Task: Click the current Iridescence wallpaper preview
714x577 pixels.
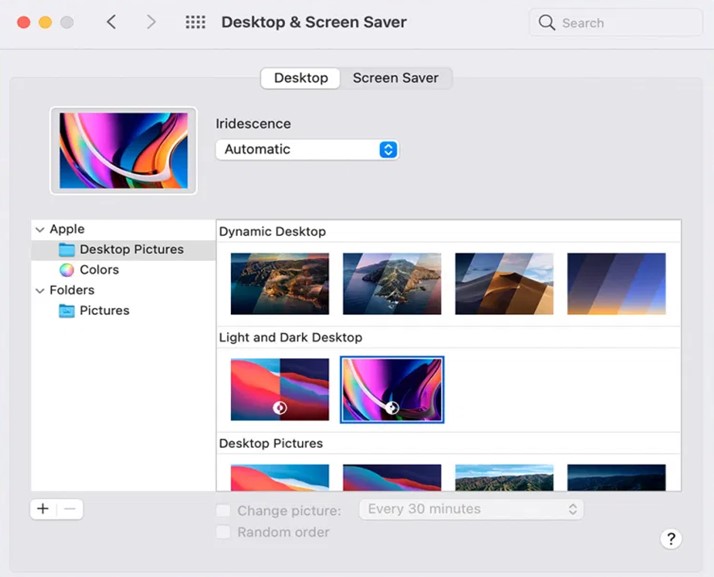Action: tap(123, 151)
